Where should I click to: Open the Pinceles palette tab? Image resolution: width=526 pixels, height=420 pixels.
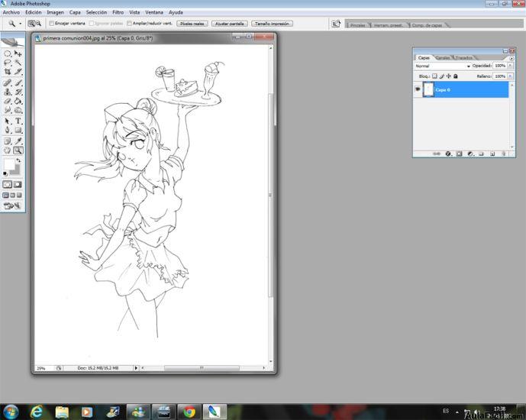357,25
